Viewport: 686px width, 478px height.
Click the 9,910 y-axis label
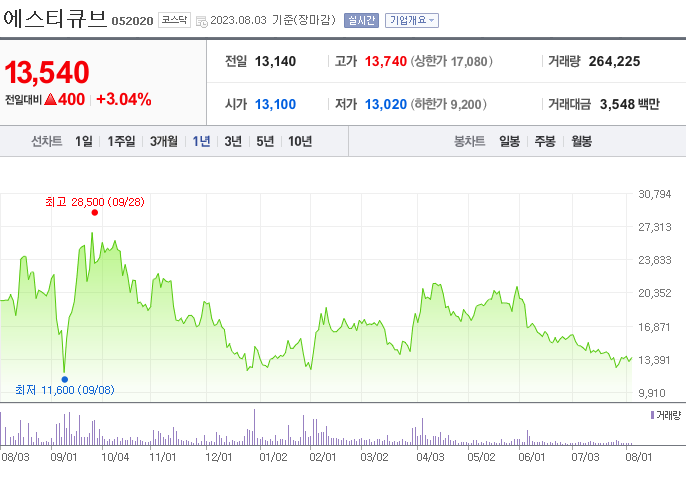652,393
